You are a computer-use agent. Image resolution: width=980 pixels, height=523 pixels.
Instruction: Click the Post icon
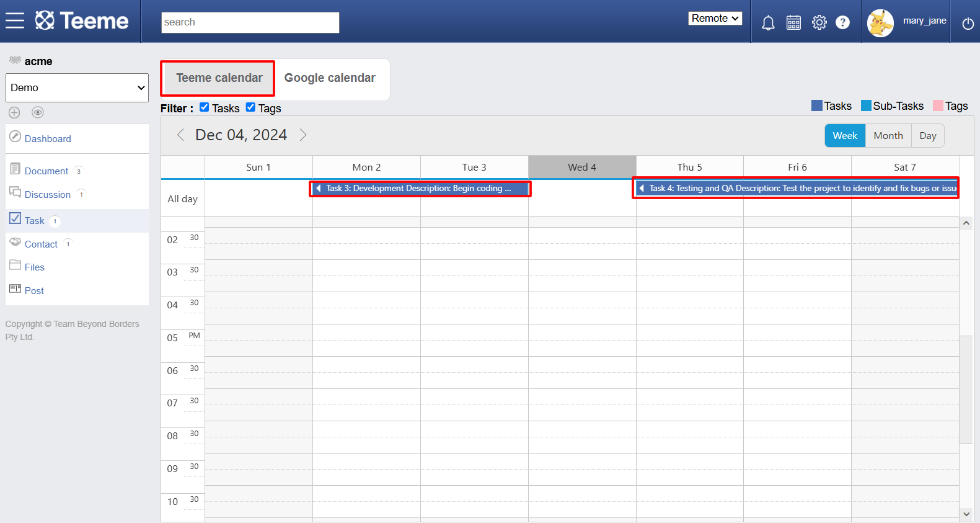coord(15,288)
